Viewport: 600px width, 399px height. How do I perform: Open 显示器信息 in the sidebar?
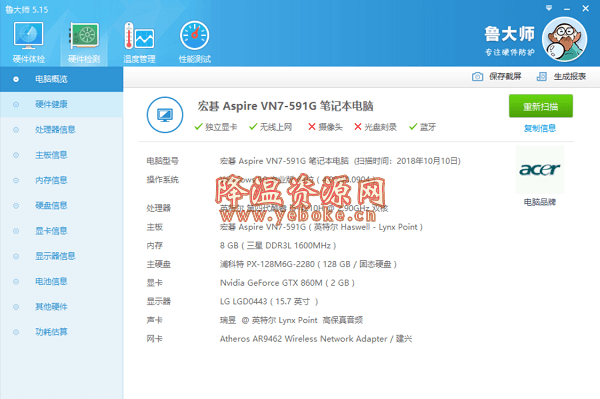point(62,256)
